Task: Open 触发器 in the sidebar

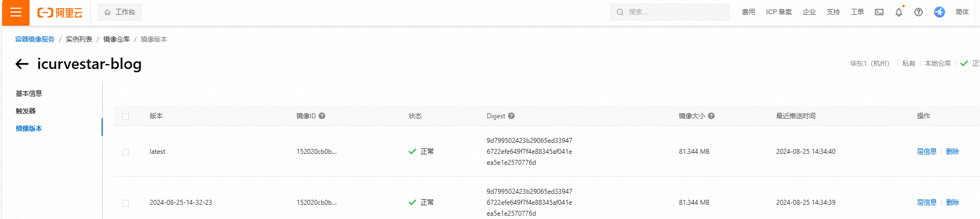Action: point(26,111)
